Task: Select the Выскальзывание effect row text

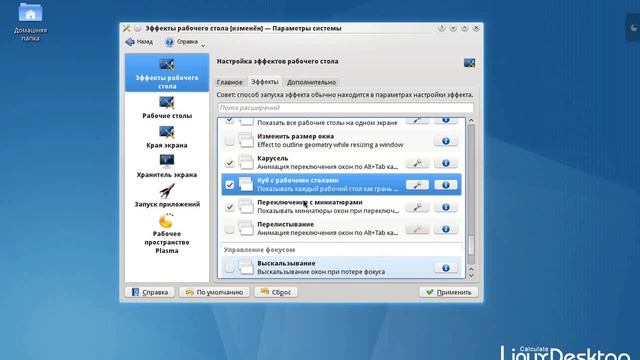Action: (x=321, y=267)
